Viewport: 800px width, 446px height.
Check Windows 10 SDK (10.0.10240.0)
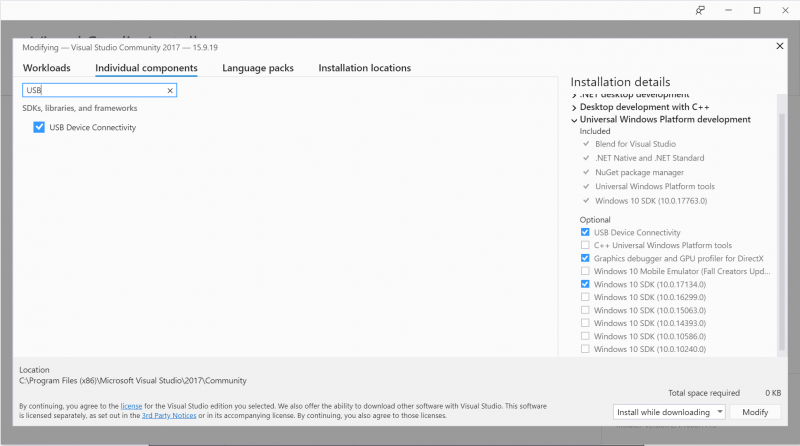point(585,349)
